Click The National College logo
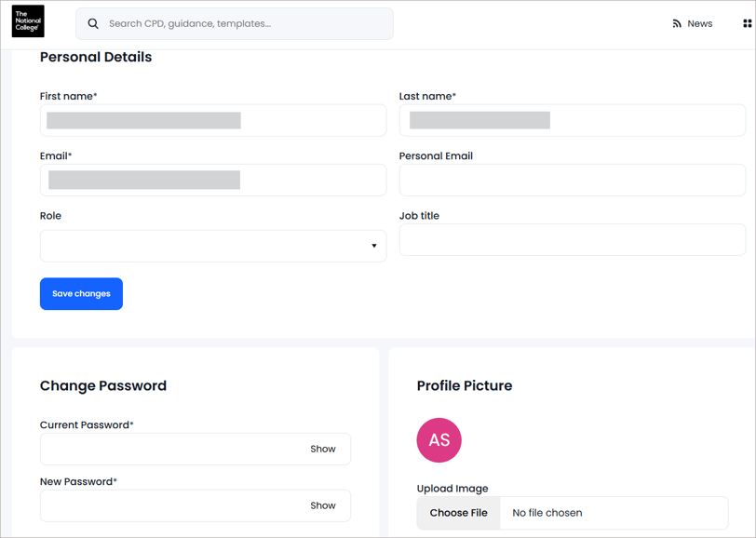This screenshot has height=538, width=756. 27,21
